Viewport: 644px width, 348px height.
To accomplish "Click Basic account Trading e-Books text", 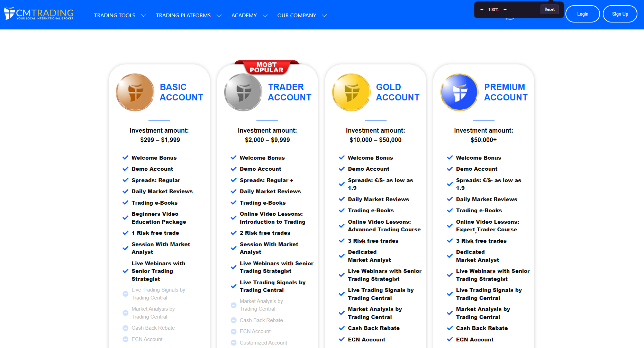I will click(x=154, y=203).
